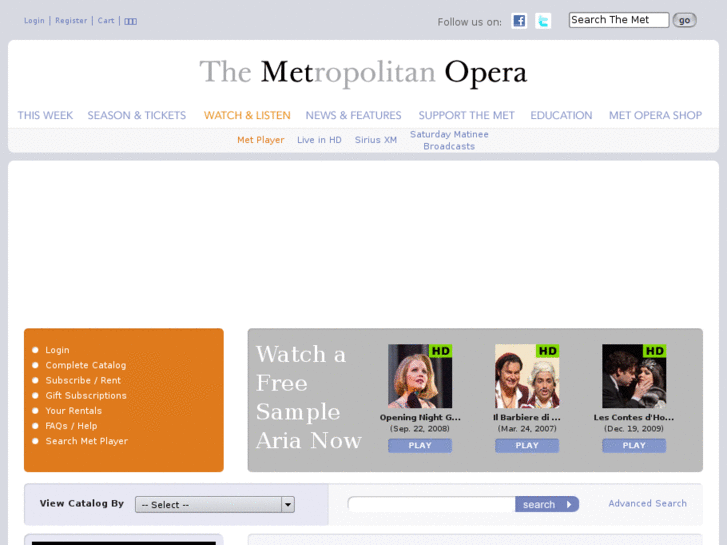
Task: Open Your Rentals link
Action: point(73,410)
